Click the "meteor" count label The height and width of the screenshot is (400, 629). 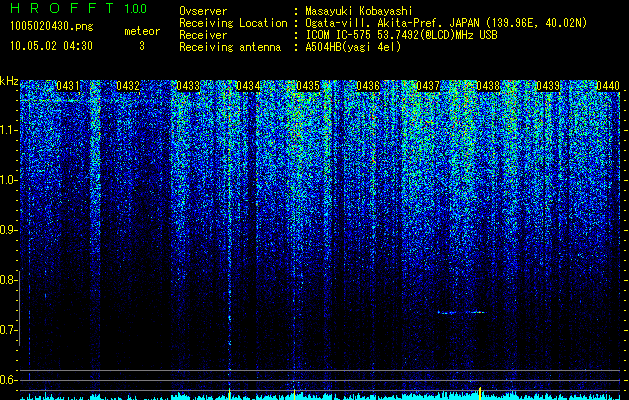click(x=142, y=31)
